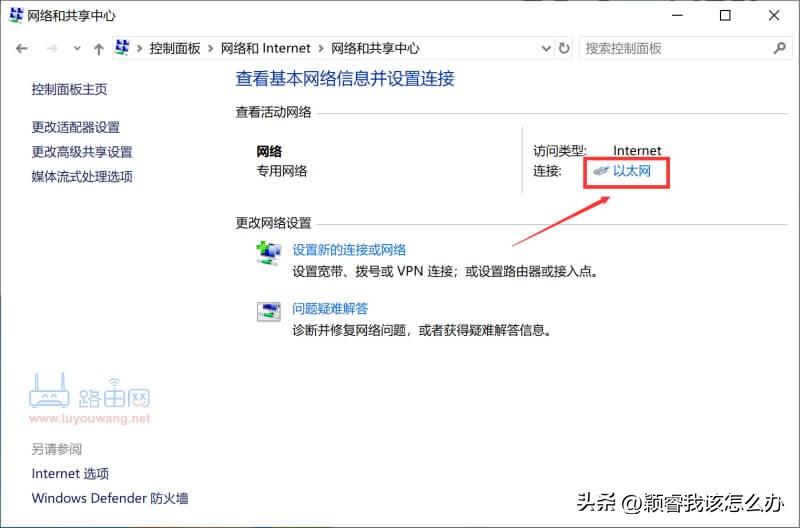
Task: Open 控制面板主页 link
Action: point(69,89)
